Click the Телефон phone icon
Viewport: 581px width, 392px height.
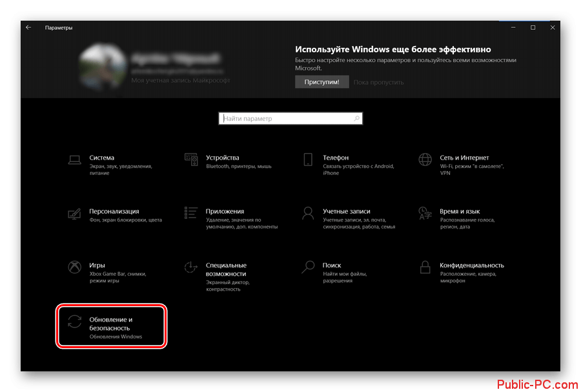pos(308,160)
